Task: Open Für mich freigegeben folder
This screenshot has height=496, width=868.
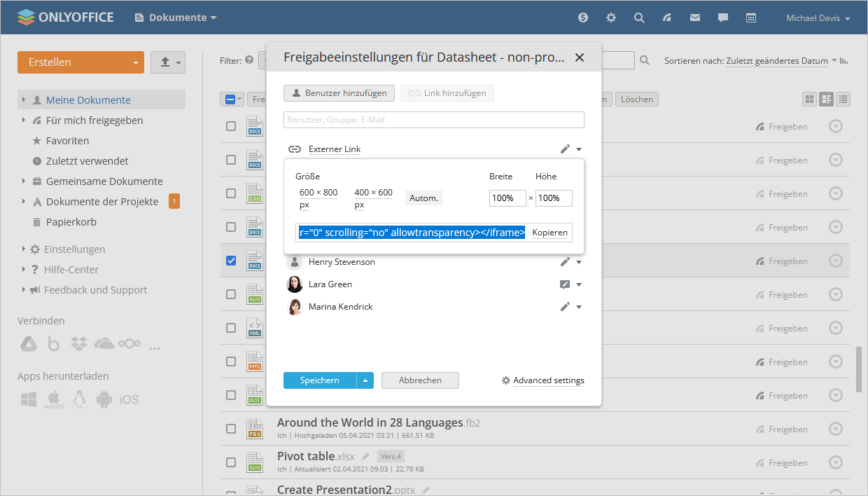Action: pyautogui.click(x=94, y=120)
